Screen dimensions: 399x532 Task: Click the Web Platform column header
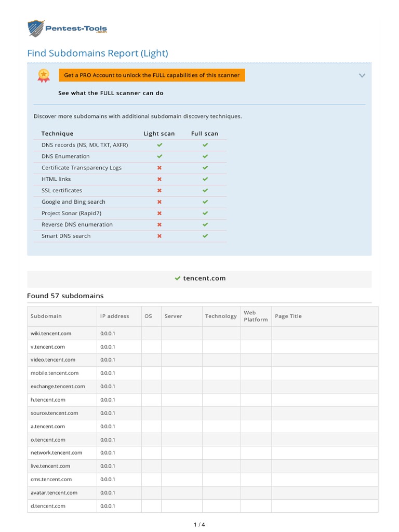256,316
